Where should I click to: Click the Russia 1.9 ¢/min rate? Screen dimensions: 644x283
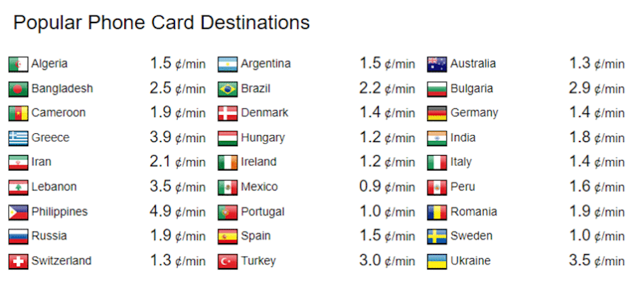tap(178, 237)
